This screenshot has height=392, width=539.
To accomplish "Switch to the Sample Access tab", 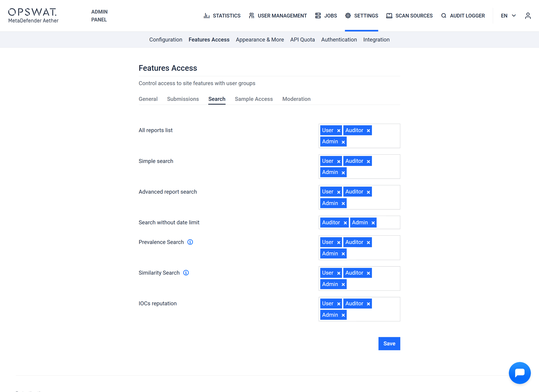I will click(254, 99).
